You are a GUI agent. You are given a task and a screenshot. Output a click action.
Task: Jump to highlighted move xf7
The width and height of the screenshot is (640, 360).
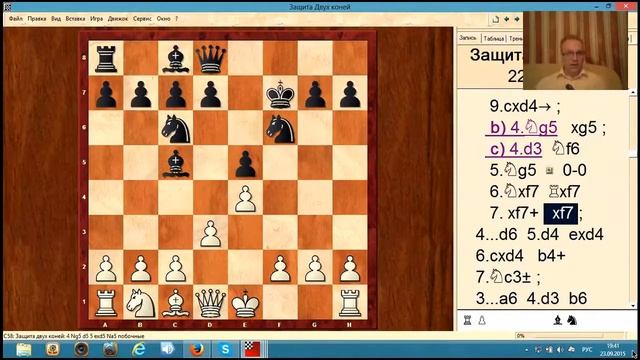pyautogui.click(x=561, y=213)
